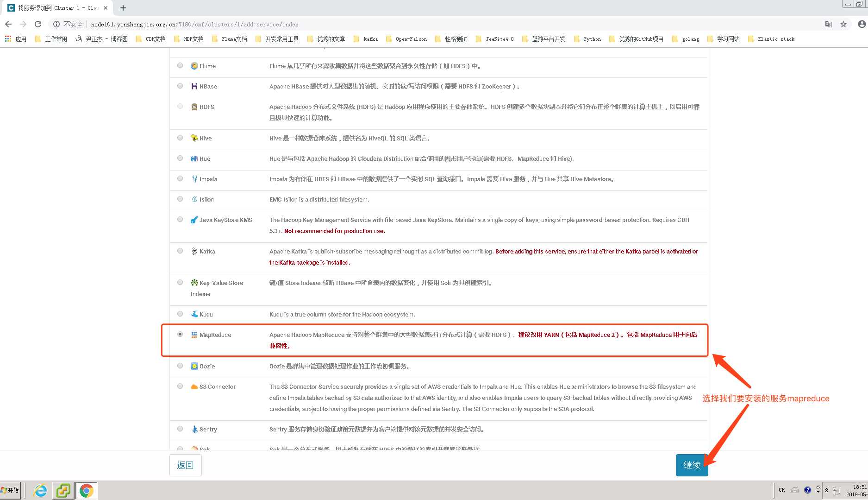
Task: Click the Kudu service icon
Action: (x=194, y=314)
